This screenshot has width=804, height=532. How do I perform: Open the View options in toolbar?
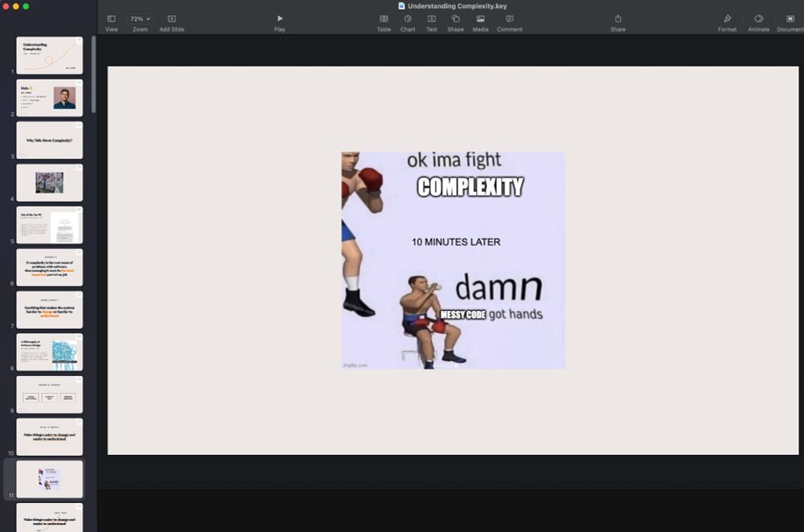click(111, 23)
